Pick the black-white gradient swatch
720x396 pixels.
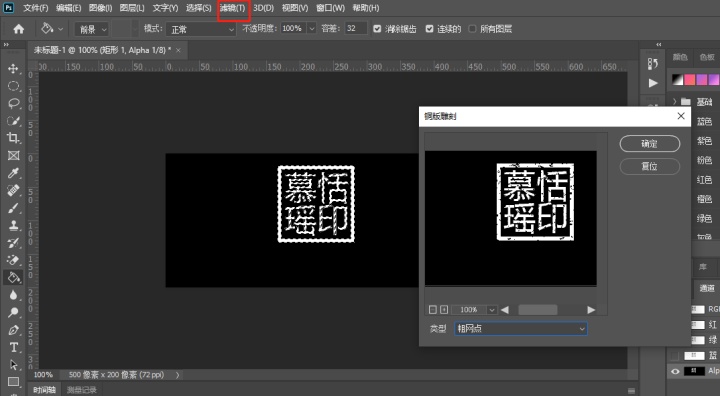(677, 79)
